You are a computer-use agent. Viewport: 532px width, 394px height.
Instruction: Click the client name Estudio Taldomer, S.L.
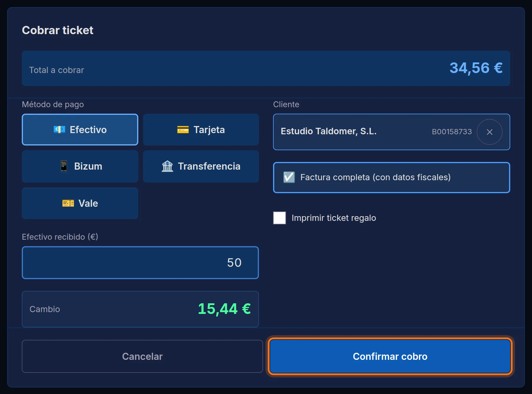329,131
